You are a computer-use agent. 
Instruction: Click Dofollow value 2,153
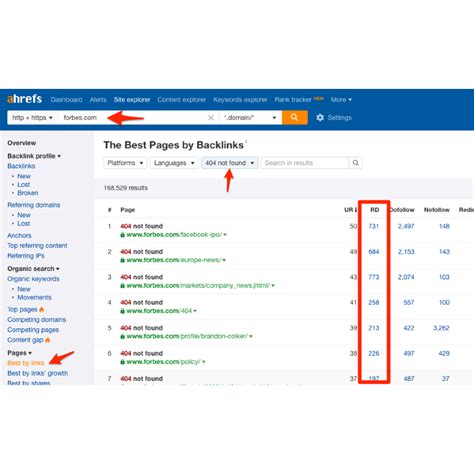click(406, 252)
